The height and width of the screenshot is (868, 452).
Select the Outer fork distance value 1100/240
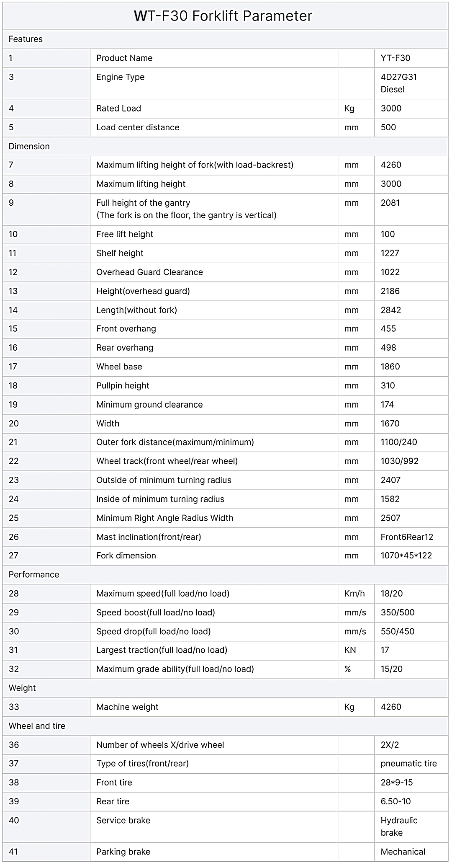click(399, 442)
